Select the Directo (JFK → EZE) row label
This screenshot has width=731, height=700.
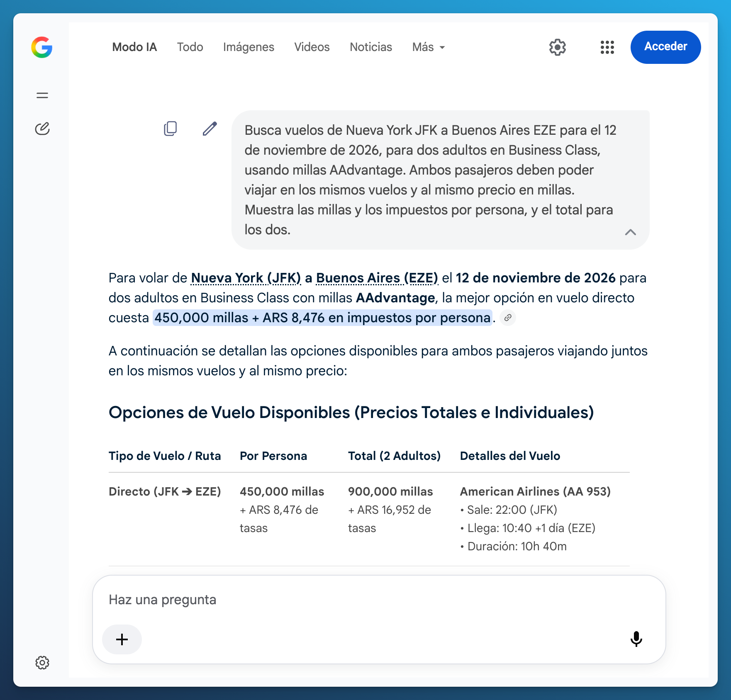coord(165,491)
